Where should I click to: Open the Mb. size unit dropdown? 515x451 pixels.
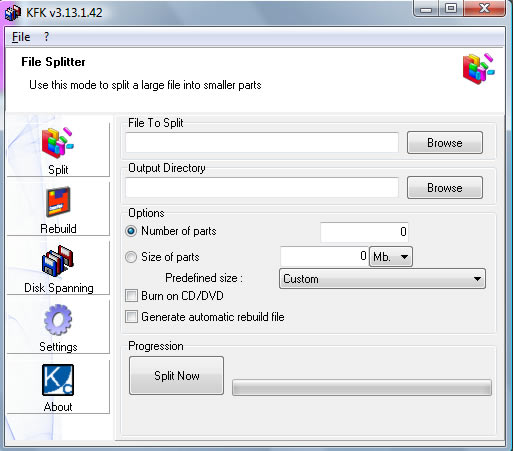pos(391,257)
